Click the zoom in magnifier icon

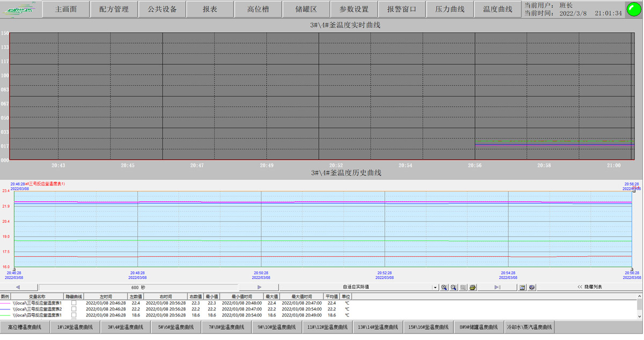pyautogui.click(x=444, y=287)
